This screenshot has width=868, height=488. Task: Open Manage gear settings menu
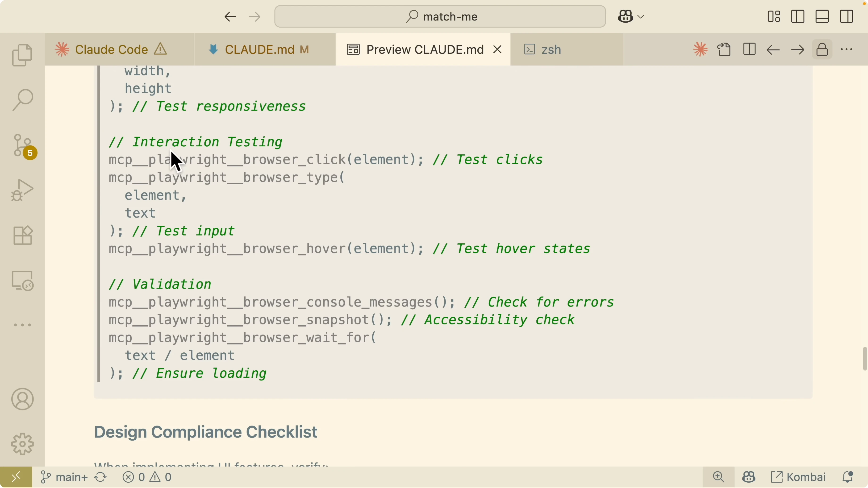pos(22,444)
